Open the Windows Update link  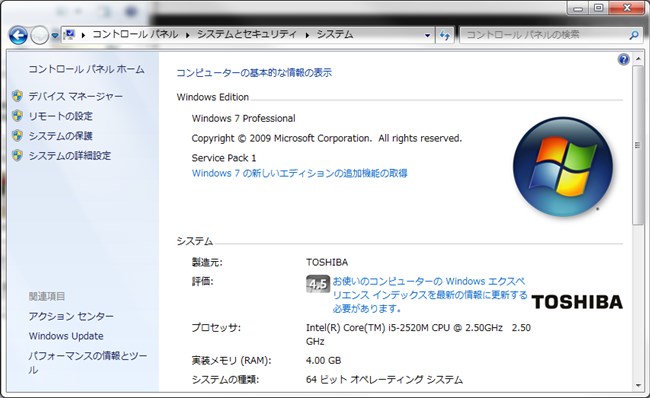pos(66,336)
